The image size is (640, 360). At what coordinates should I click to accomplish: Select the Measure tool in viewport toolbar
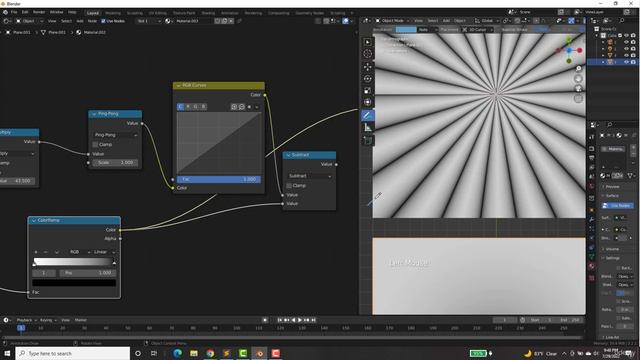coord(368,127)
